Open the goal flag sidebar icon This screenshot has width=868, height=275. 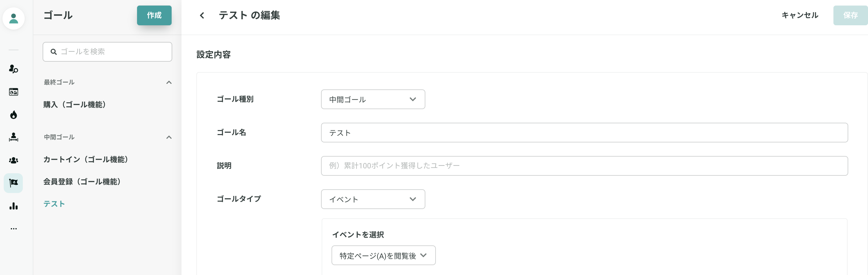pyautogui.click(x=14, y=183)
